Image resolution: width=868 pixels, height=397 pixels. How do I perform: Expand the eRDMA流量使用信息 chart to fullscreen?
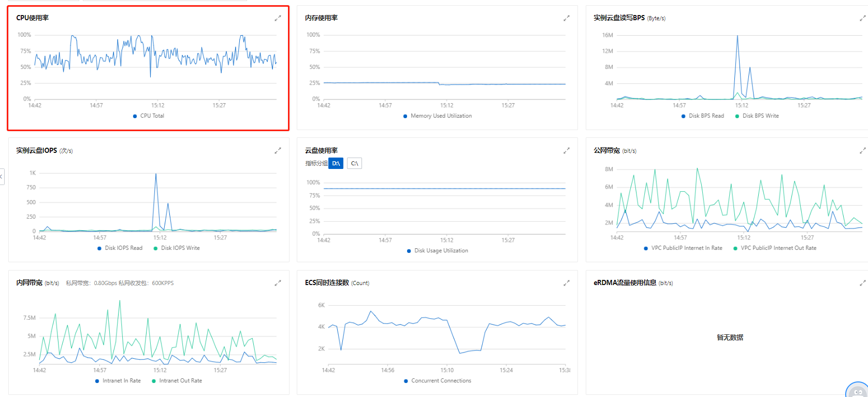863,283
